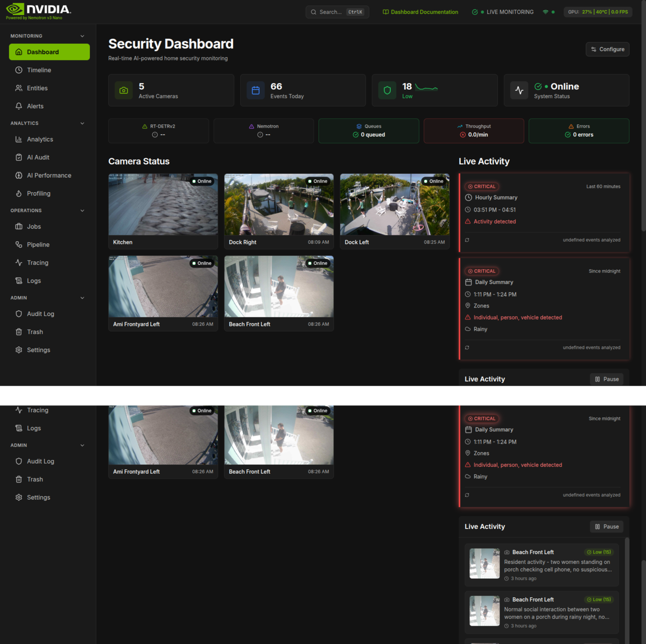Open Dashboard Documentation
The image size is (646, 644).
point(420,11)
